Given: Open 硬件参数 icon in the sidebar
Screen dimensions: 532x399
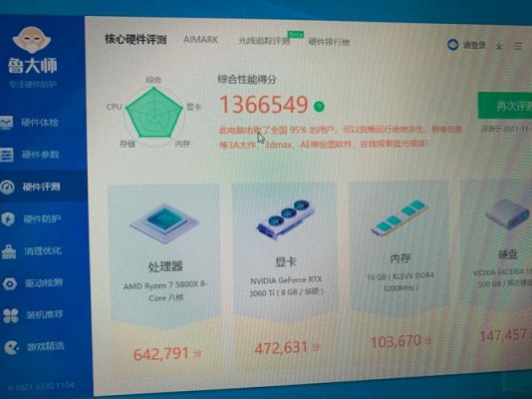Looking at the screenshot, I should pyautogui.click(x=6, y=155).
